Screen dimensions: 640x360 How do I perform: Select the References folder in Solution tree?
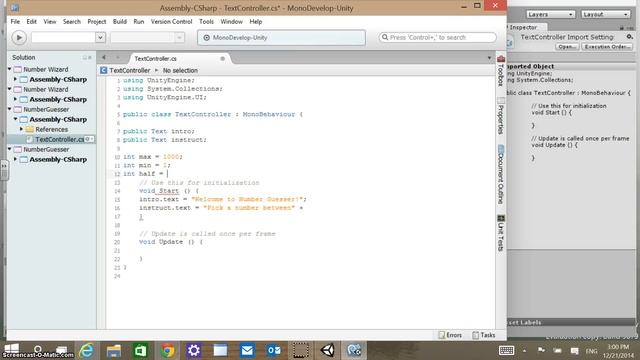point(51,129)
